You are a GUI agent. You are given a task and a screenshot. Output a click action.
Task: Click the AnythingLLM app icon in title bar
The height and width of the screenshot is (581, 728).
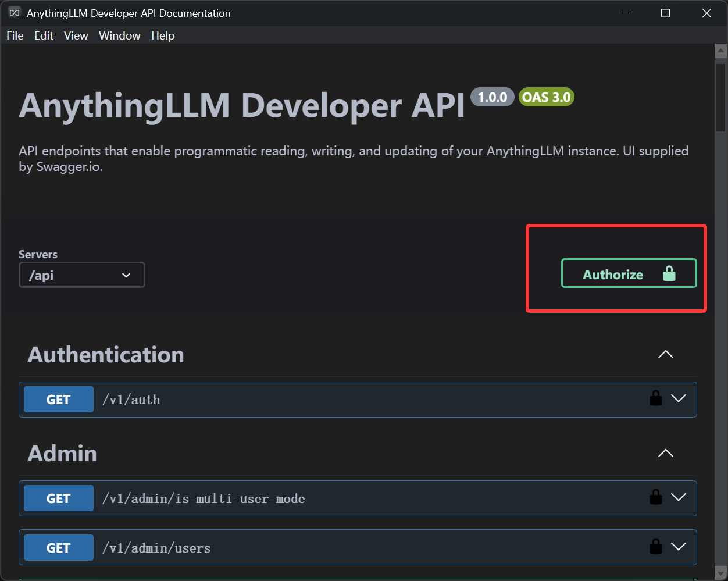(x=15, y=13)
